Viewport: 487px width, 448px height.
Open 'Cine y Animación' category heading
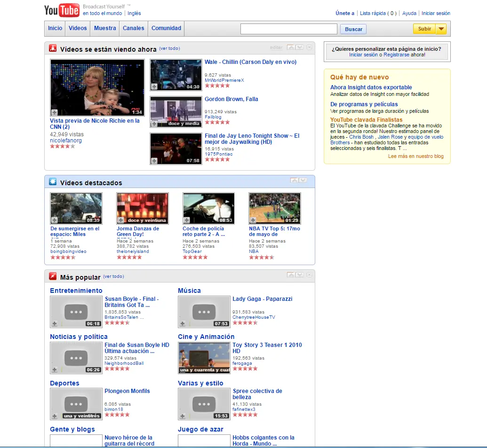tap(206, 337)
